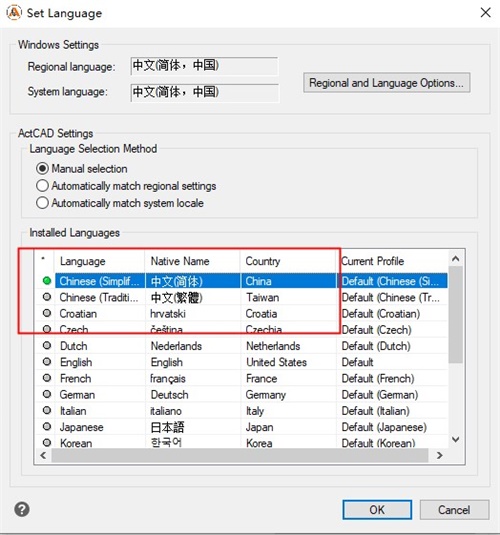The width and height of the screenshot is (500, 535).
Task: Click the country cell Germany
Action: pyautogui.click(x=266, y=395)
